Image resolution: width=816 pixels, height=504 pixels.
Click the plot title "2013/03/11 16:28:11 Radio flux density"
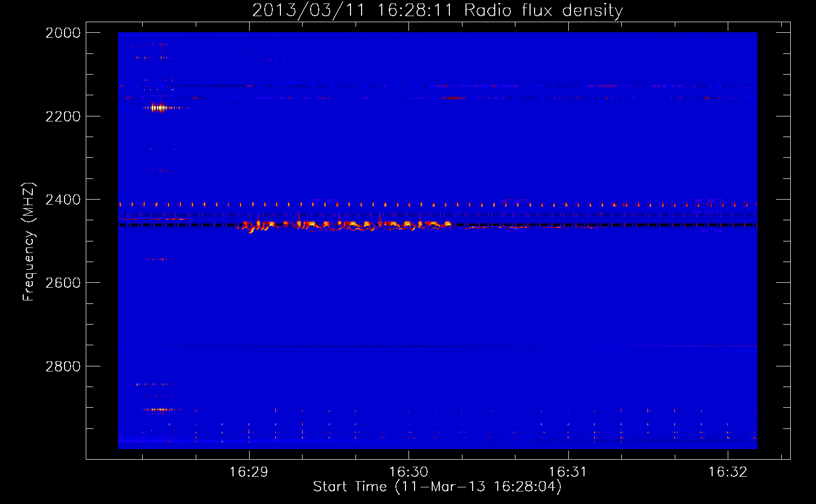point(437,10)
